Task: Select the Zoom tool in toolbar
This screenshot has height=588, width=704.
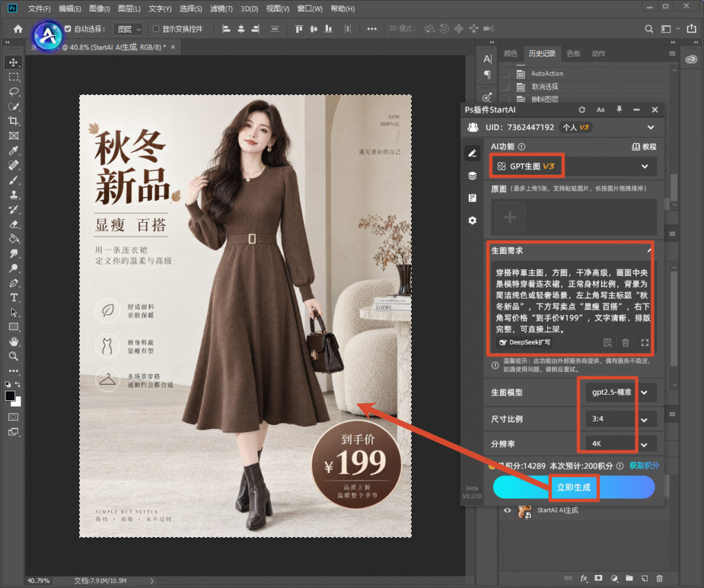Action: coord(14,356)
